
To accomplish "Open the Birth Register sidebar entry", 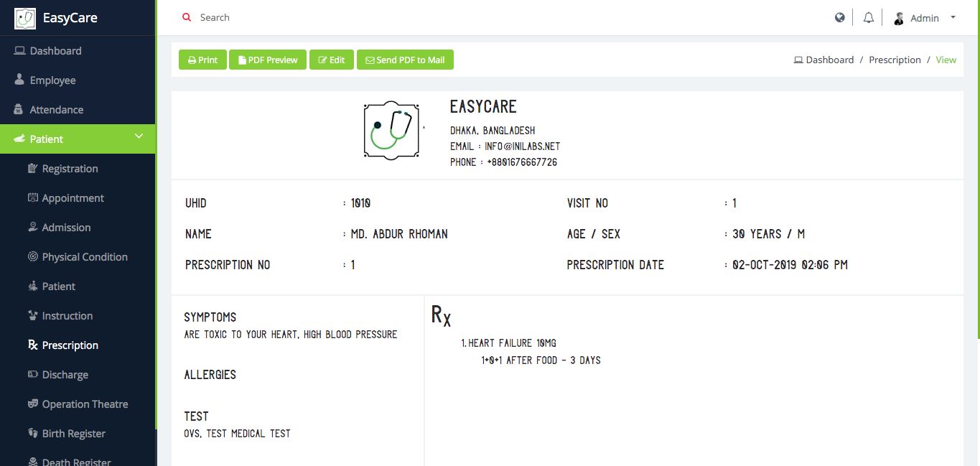I will click(x=73, y=434).
